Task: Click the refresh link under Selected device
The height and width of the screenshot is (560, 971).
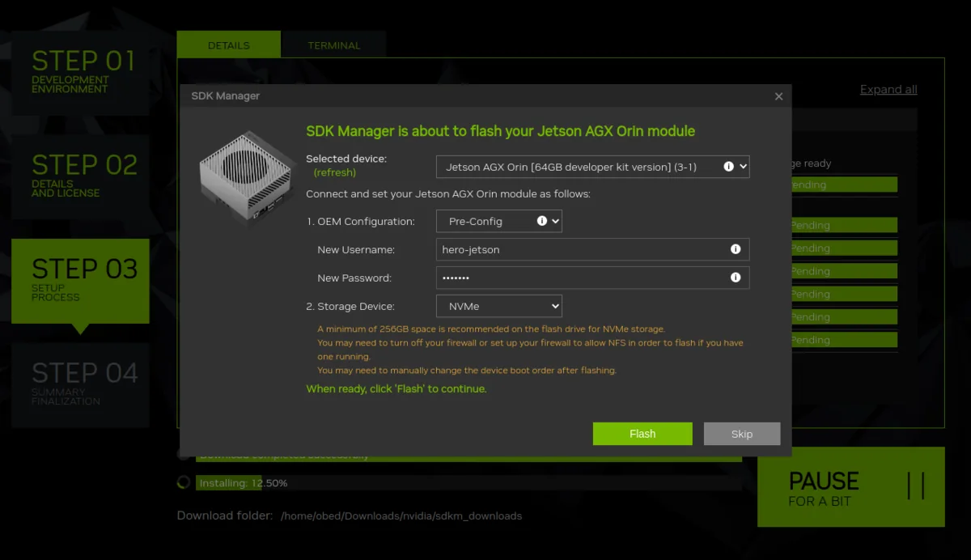Action: coord(335,172)
